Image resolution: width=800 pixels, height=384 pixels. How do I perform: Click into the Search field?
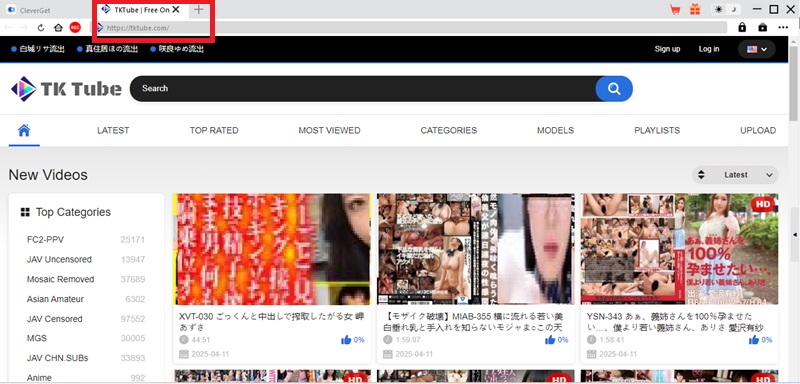click(362, 89)
